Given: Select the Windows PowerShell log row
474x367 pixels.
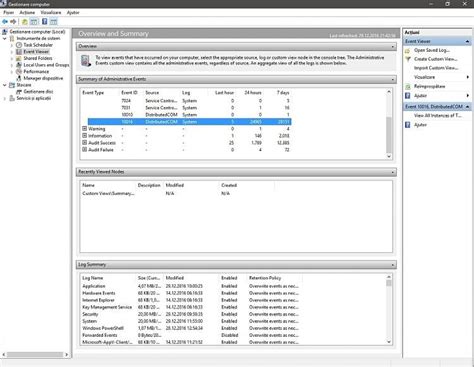Looking at the screenshot, I should coord(191,328).
